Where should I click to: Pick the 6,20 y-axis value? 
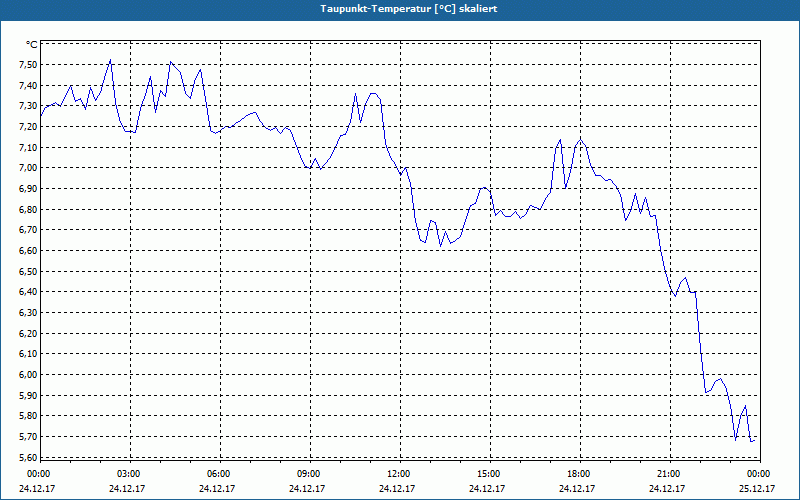[x=28, y=333]
